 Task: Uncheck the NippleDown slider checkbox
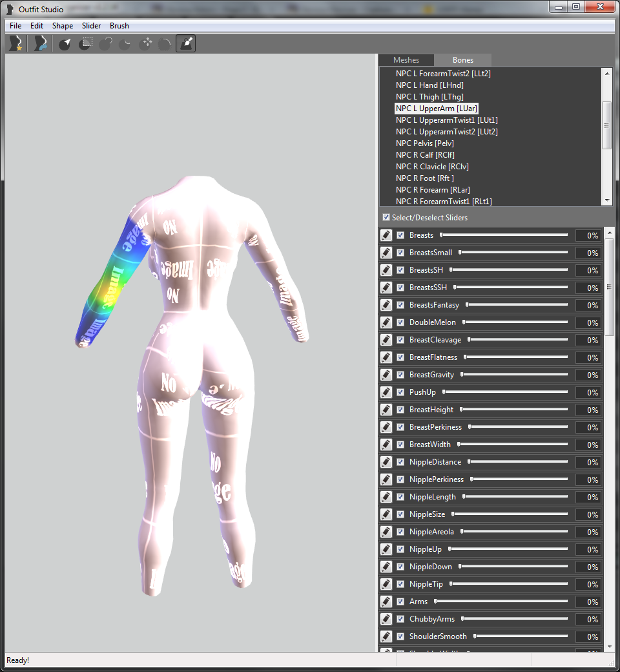(x=400, y=567)
